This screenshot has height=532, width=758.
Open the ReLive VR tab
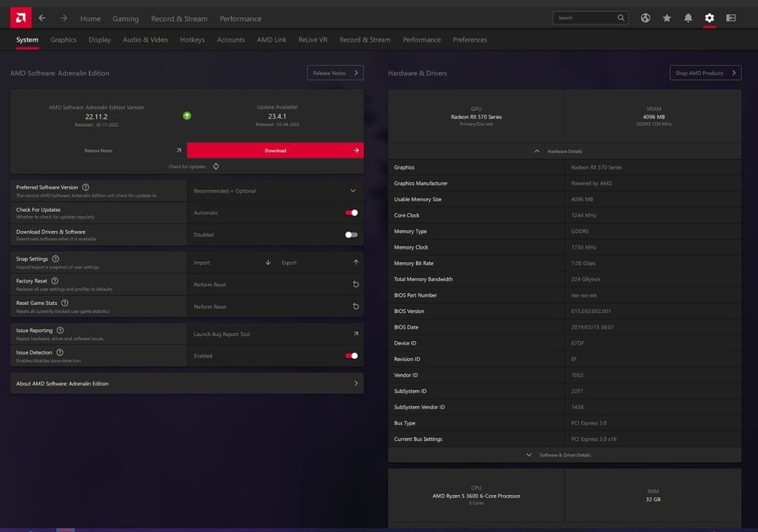pyautogui.click(x=313, y=40)
